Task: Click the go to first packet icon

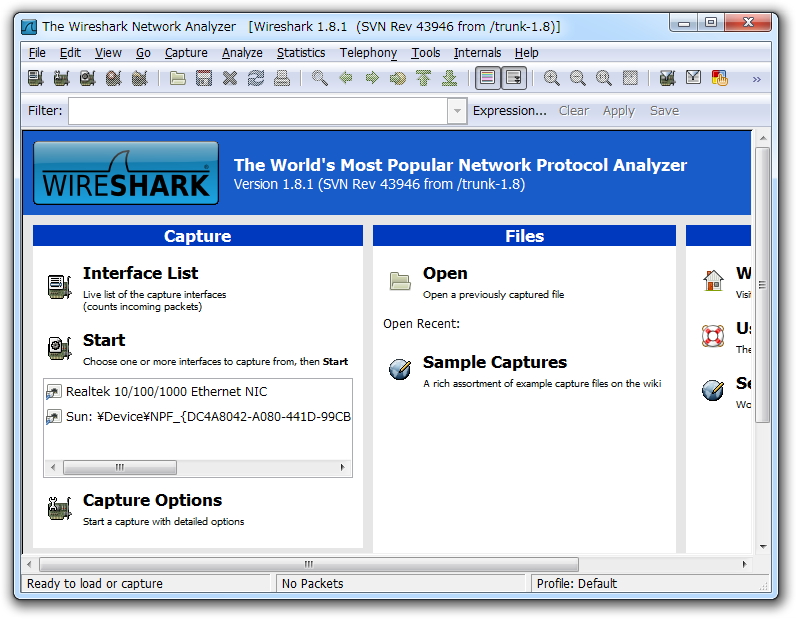Action: [x=423, y=78]
